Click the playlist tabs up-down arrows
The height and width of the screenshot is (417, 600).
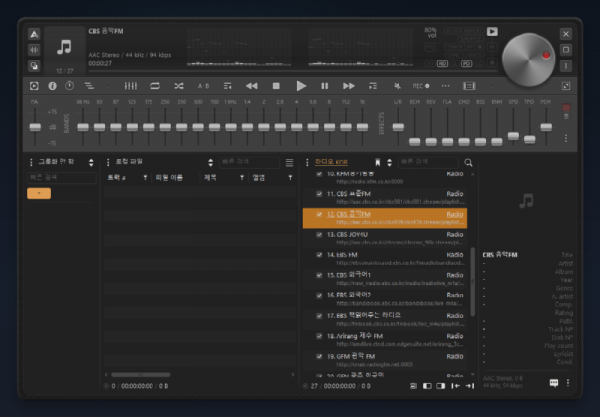(390, 163)
